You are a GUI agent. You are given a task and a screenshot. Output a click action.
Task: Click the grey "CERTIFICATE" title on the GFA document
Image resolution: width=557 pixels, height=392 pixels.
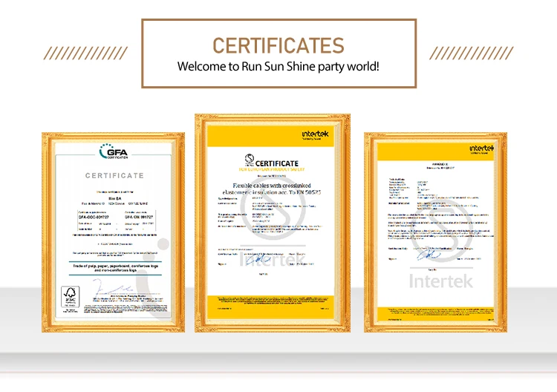coord(114,175)
